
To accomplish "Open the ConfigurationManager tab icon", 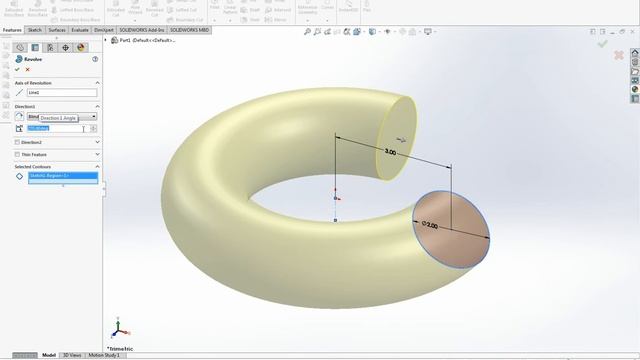I will pyautogui.click(x=50, y=48).
